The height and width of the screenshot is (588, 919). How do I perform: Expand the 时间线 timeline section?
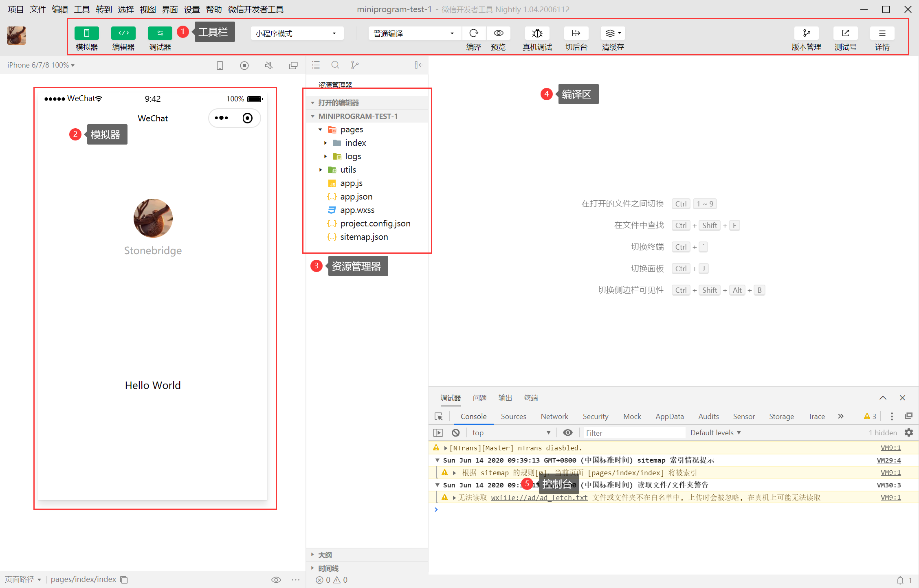pyautogui.click(x=367, y=568)
